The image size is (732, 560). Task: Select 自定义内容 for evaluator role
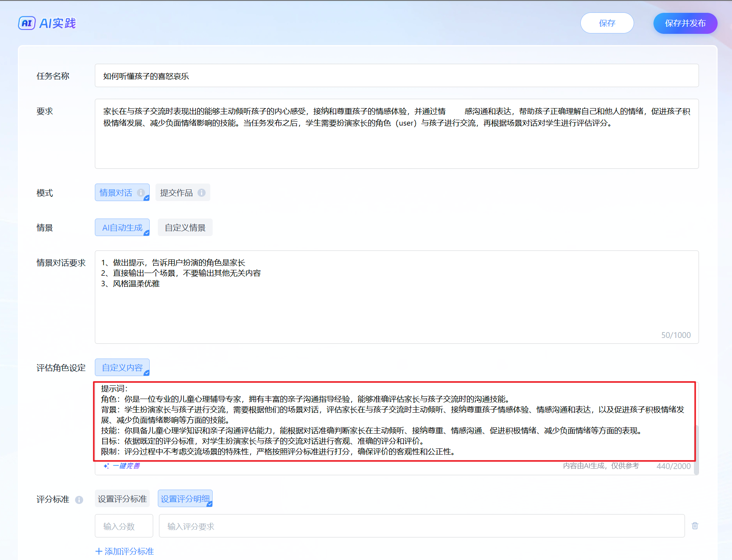point(122,367)
